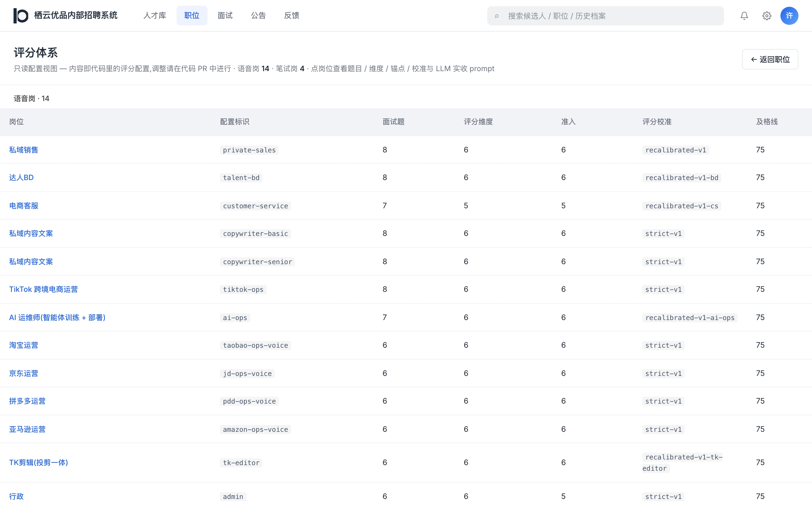Screen dimensions: 812x508
Task: Open the 公告 tab
Action: [258, 16]
